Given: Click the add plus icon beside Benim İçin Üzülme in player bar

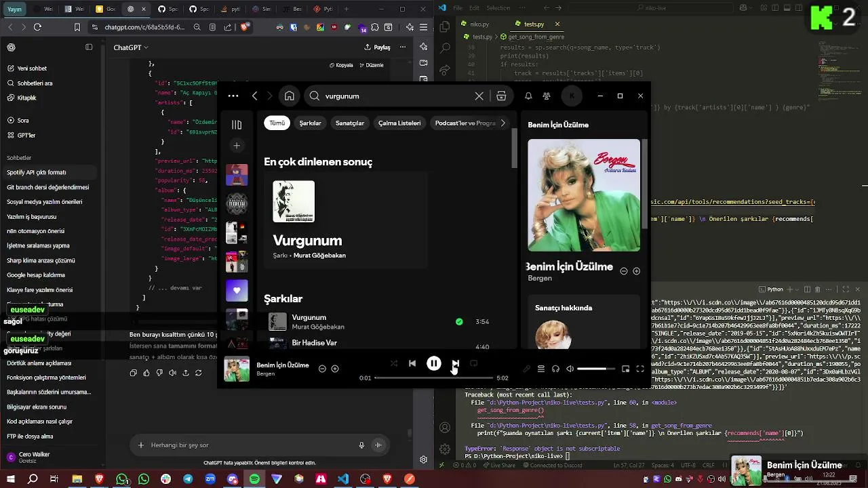Looking at the screenshot, I should [x=335, y=369].
